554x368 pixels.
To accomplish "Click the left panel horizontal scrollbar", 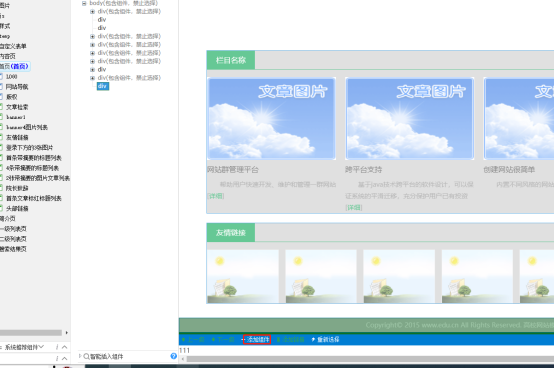I will tap(31, 333).
